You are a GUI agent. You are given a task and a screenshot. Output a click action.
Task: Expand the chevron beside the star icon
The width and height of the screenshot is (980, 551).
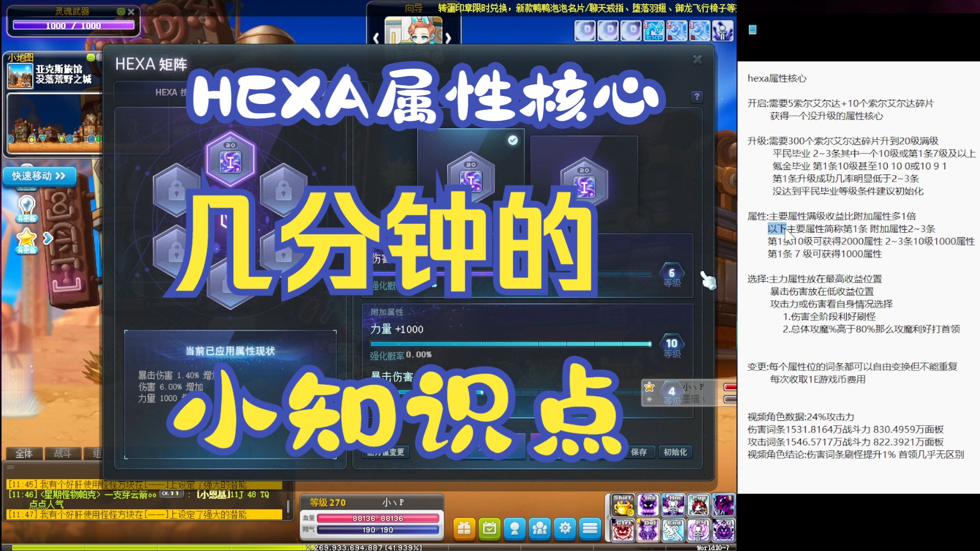pos(48,238)
